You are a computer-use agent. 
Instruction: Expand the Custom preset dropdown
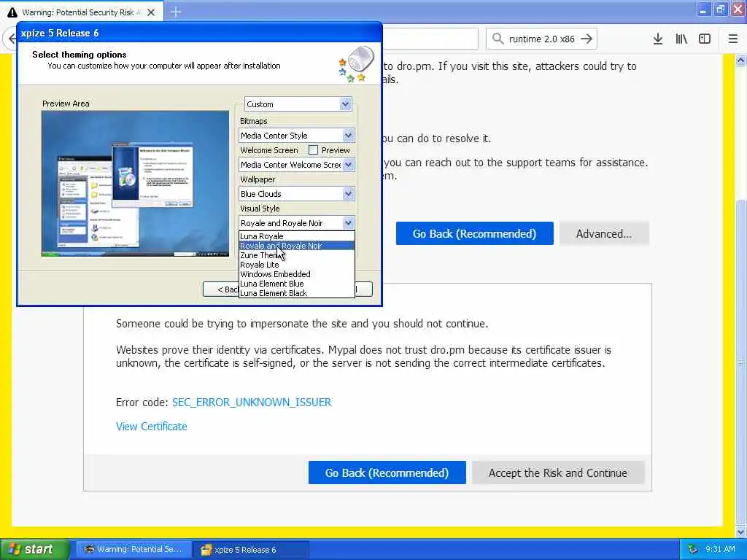tap(345, 104)
